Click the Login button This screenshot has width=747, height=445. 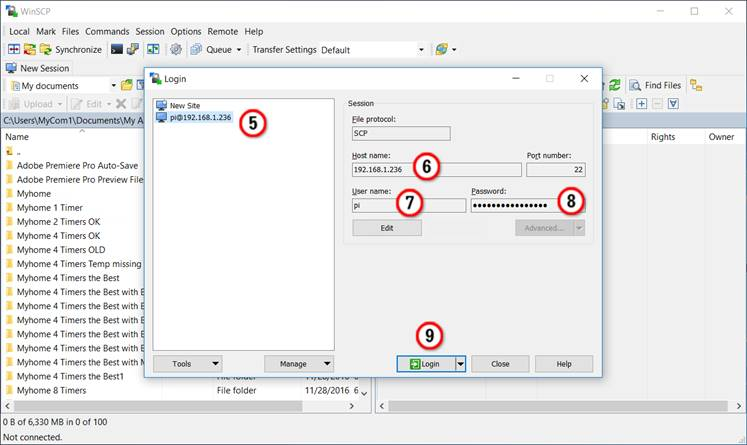426,364
